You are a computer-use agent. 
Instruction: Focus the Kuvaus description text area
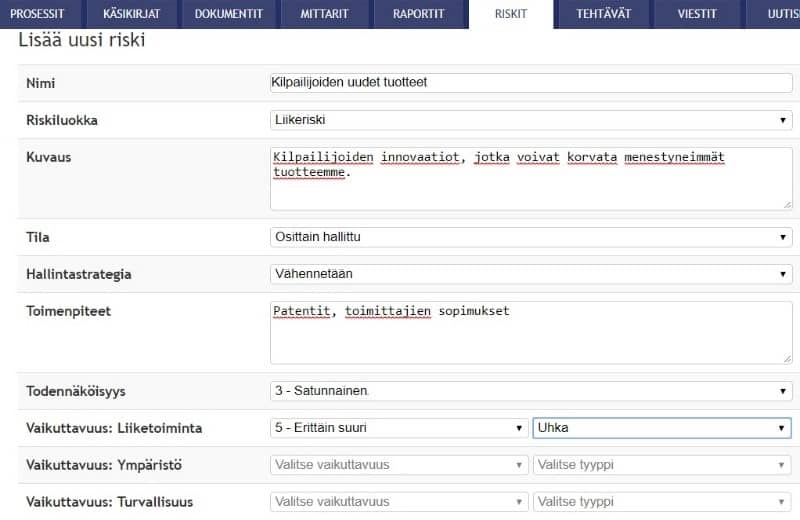pyautogui.click(x=530, y=178)
